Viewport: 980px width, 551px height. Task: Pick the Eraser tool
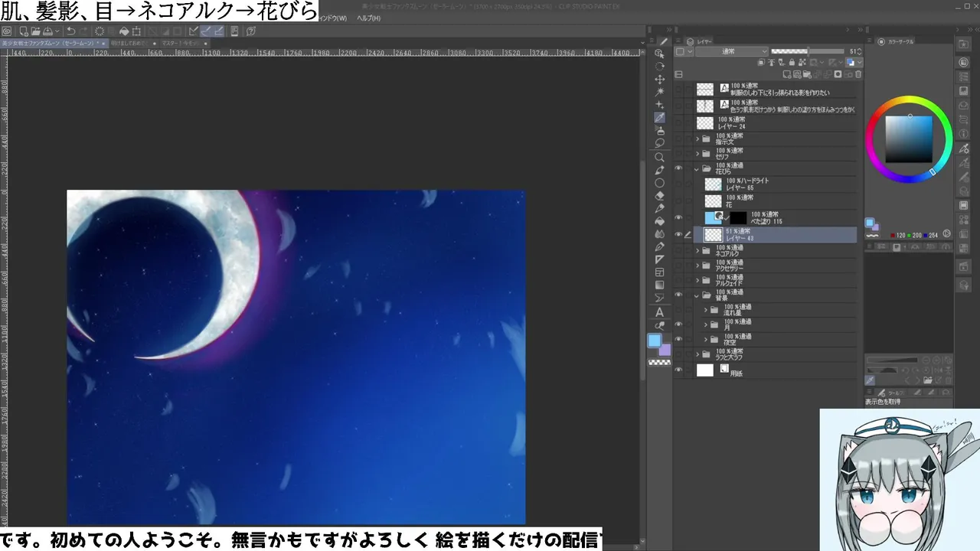(659, 196)
